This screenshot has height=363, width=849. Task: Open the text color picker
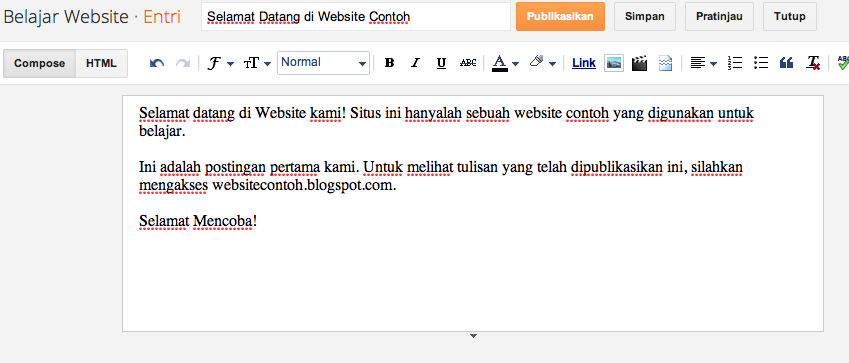(x=505, y=63)
